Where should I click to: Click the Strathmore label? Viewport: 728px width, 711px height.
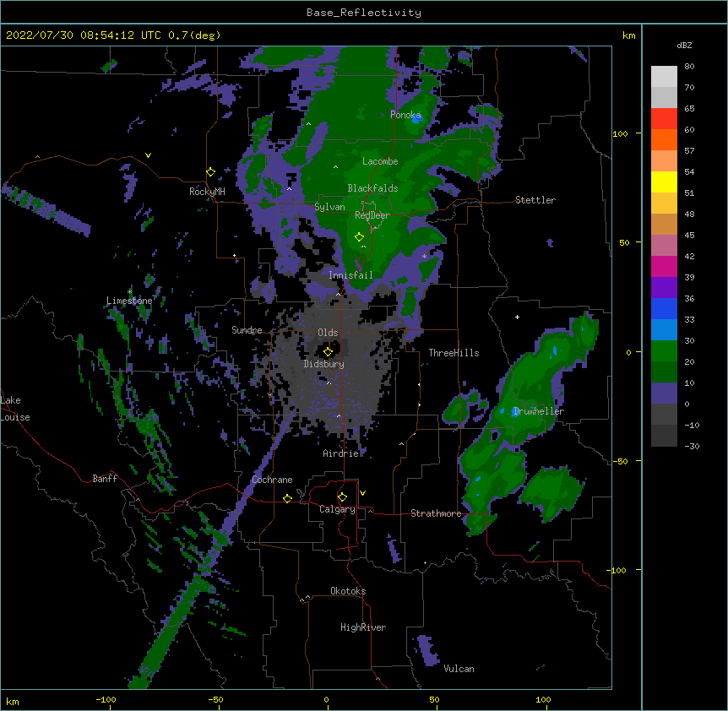[436, 513]
